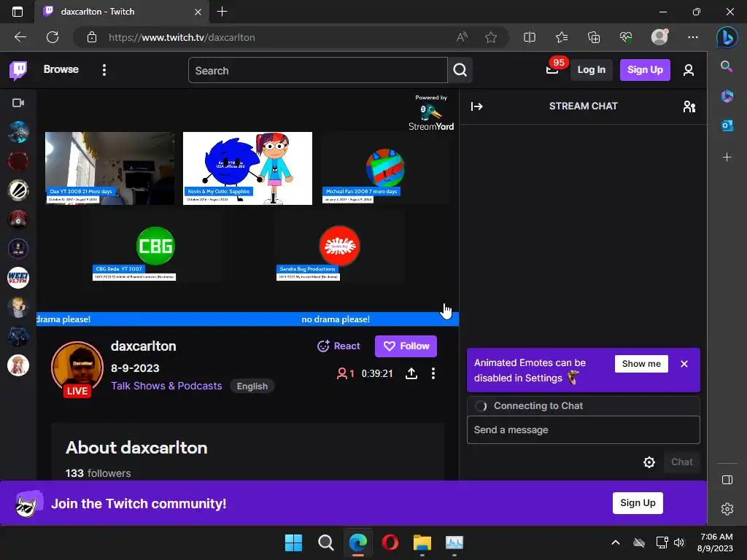Open the Collections icon

(x=594, y=37)
